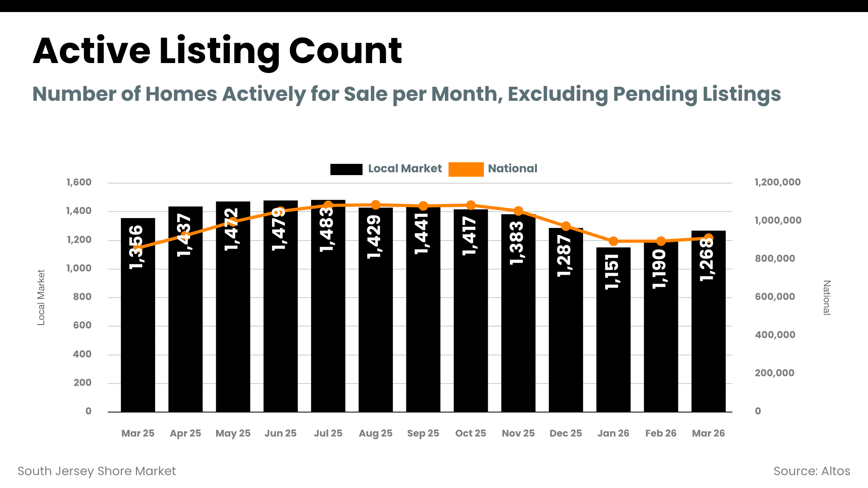The image size is (868, 488).
Task: Click the Source: Altos text
Action: [812, 471]
